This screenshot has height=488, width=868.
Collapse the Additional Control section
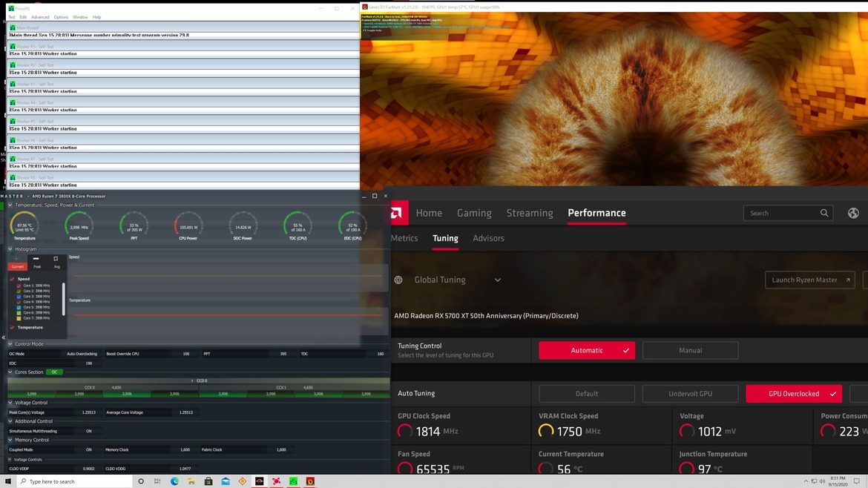tap(10, 421)
